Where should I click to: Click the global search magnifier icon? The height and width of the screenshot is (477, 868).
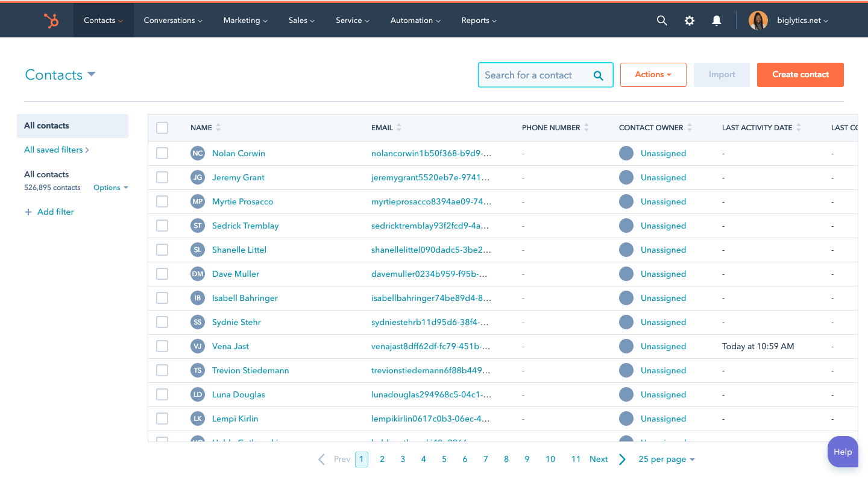(661, 20)
